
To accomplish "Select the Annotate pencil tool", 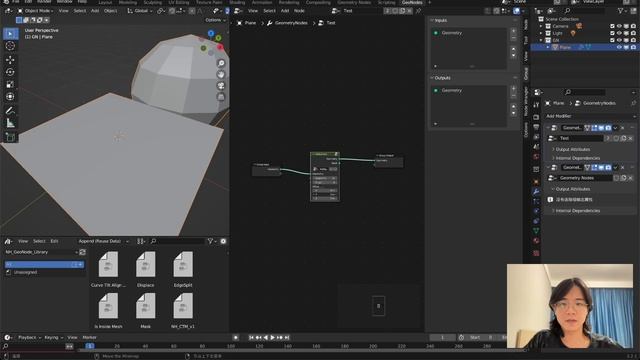I will pos(10,110).
